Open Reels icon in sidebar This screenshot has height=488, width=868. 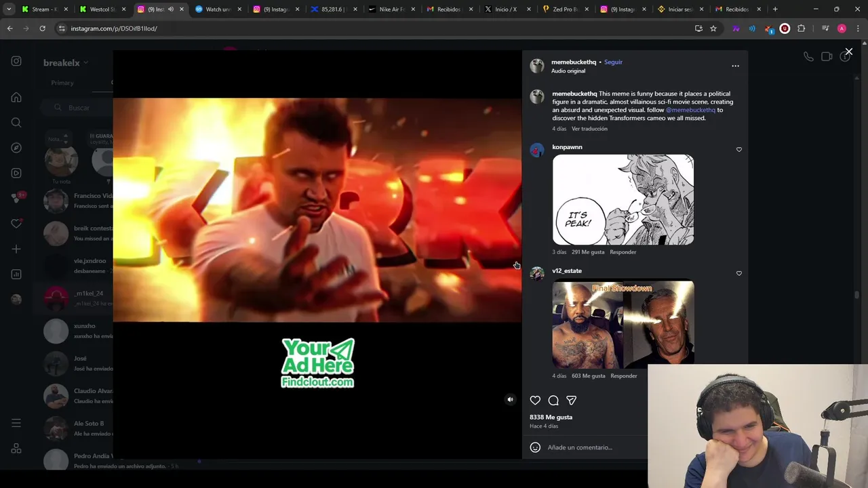pyautogui.click(x=16, y=173)
